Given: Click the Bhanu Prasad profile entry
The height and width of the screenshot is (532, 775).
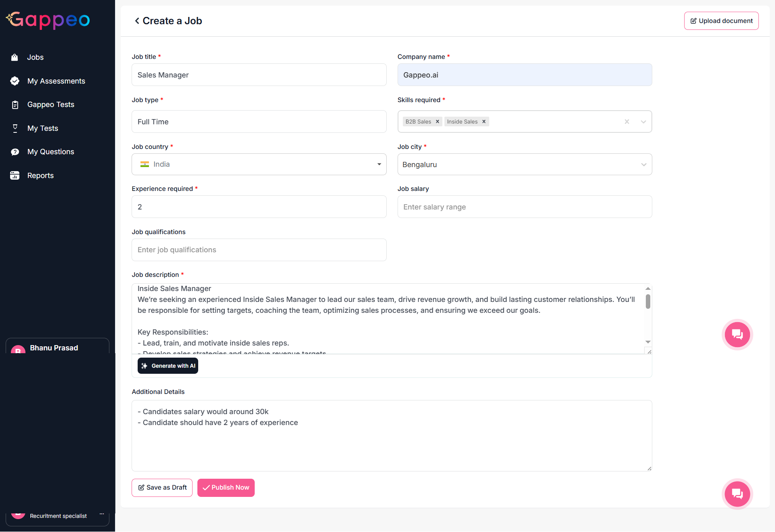Looking at the screenshot, I should tap(54, 348).
